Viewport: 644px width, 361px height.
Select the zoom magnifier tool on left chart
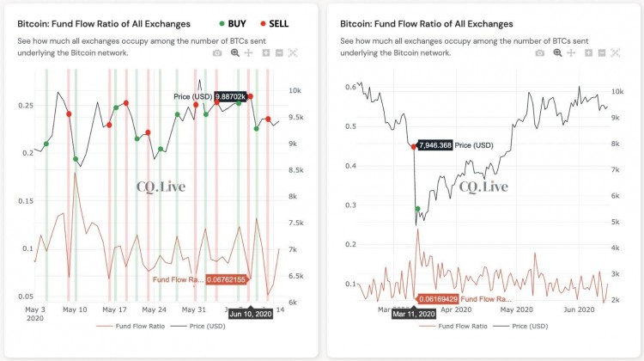pos(235,52)
